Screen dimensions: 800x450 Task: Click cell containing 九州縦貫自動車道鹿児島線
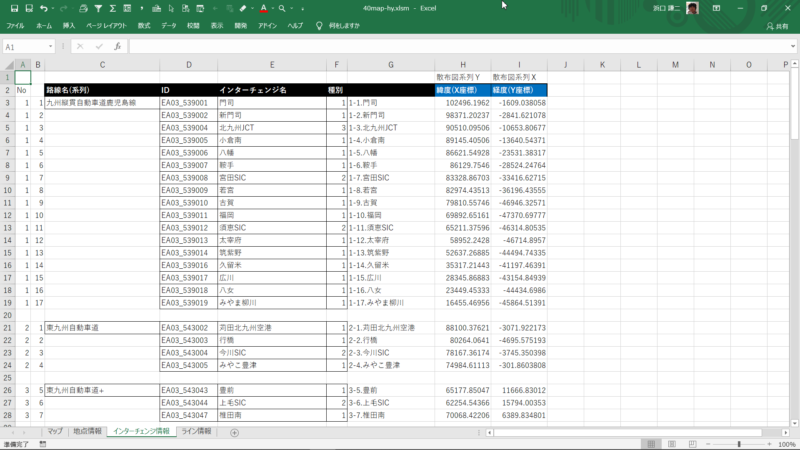tap(102, 103)
